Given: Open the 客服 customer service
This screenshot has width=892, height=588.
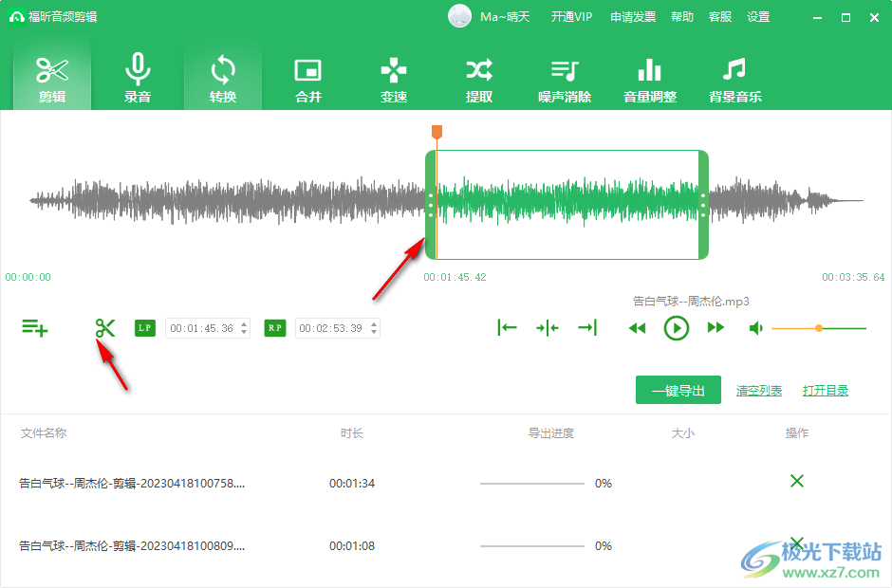Looking at the screenshot, I should [x=720, y=17].
